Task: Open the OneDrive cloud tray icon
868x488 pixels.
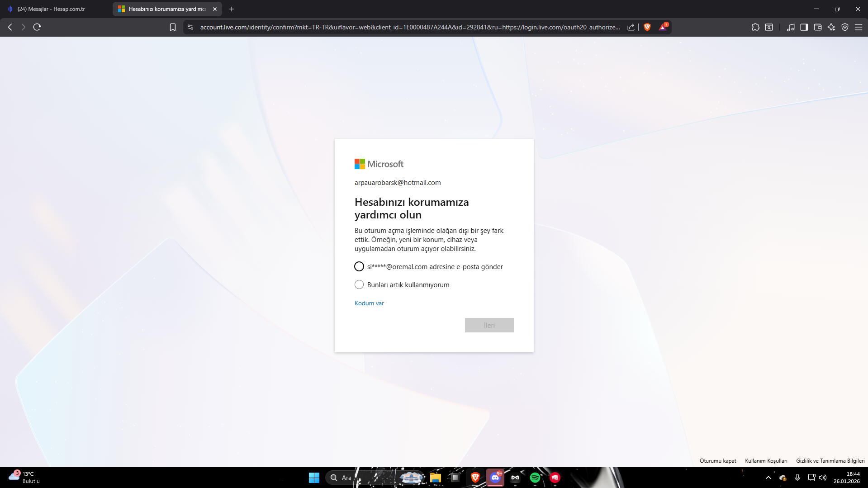Action: [x=783, y=478]
